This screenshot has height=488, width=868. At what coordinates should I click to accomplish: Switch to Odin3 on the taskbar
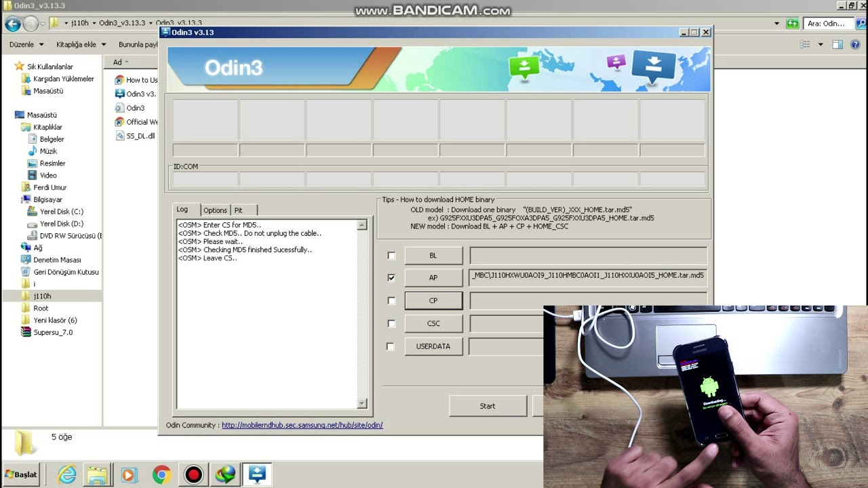257,474
